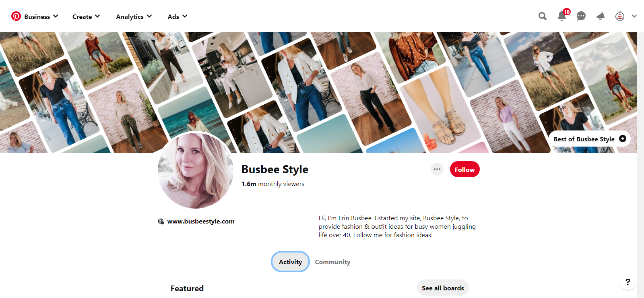Viewport: 644px width, 298px height.
Task: Expand the Business dropdown menu
Action: click(x=41, y=17)
